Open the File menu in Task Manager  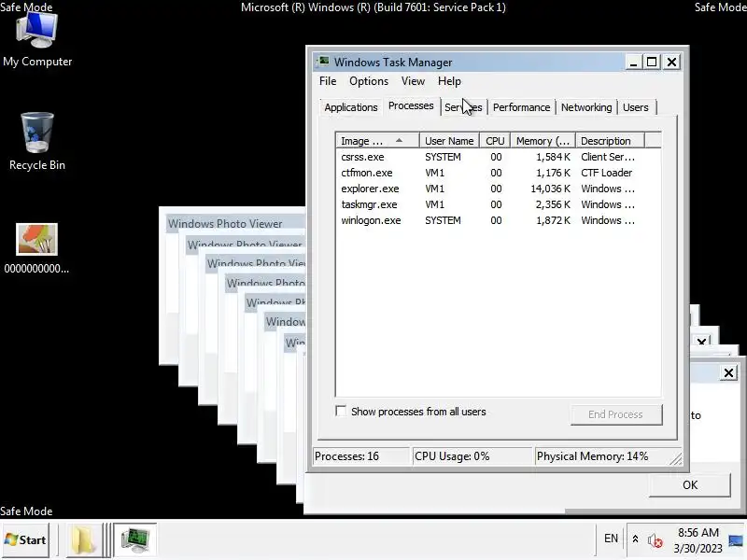(x=328, y=81)
